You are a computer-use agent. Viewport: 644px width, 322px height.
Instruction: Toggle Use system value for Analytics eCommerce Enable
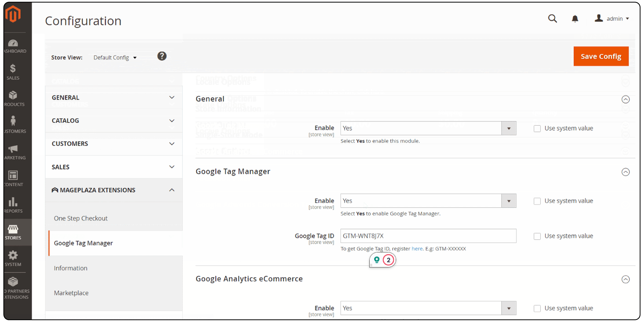point(537,309)
